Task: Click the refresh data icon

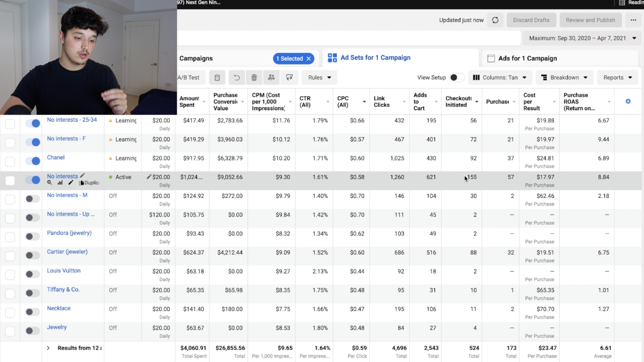Action: click(x=495, y=20)
